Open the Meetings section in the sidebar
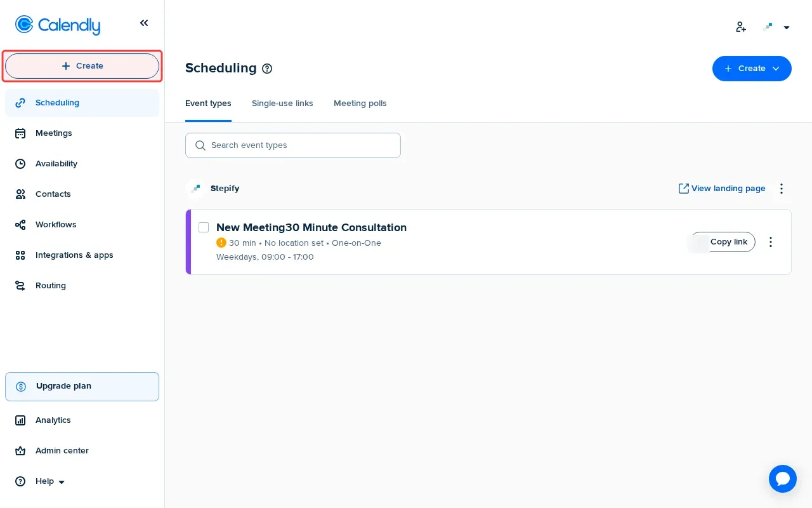This screenshot has width=812, height=508. coord(54,133)
